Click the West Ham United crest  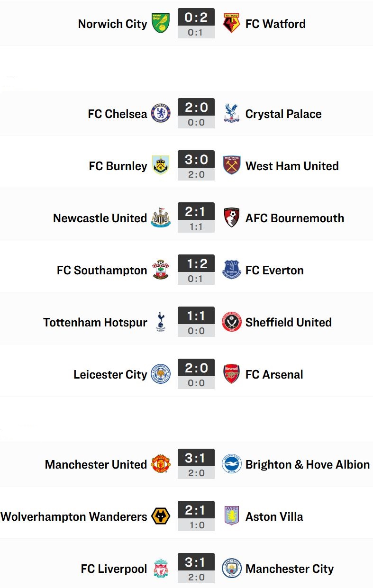click(x=232, y=165)
